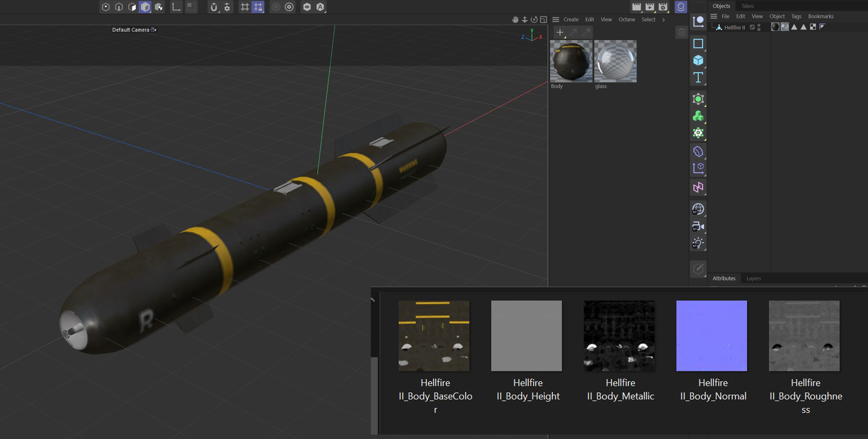The image size is (868, 439).
Task: Open render settings clapperboard gear icon
Action: (663, 7)
